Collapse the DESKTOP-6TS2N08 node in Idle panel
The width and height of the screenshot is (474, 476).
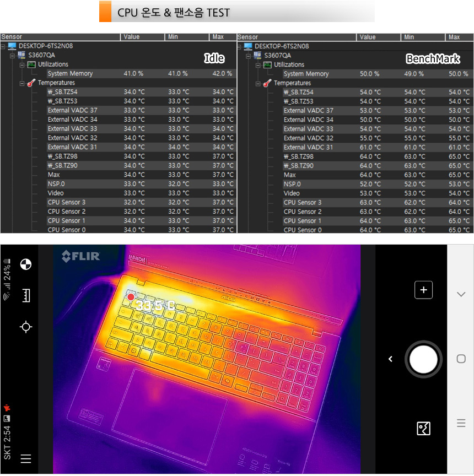(3, 46)
